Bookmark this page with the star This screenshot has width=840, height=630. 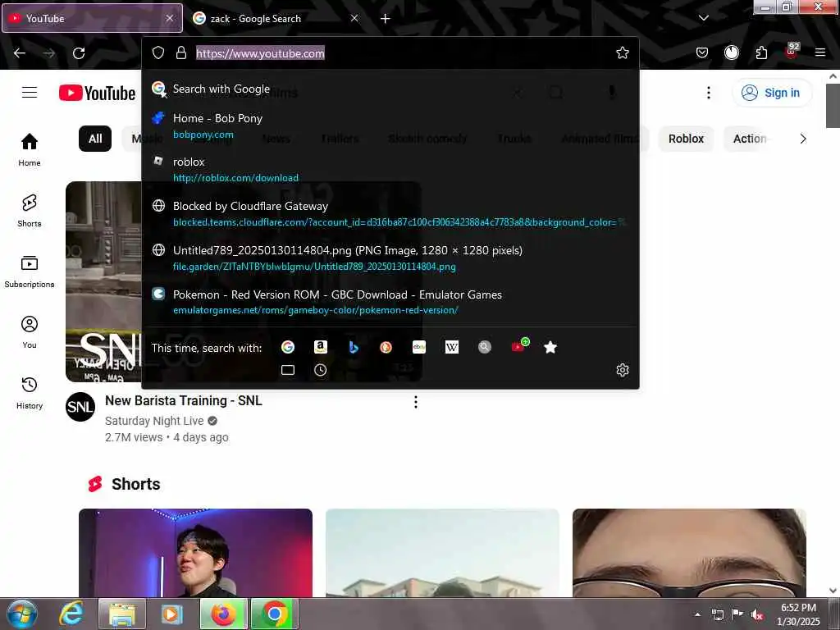tap(622, 52)
